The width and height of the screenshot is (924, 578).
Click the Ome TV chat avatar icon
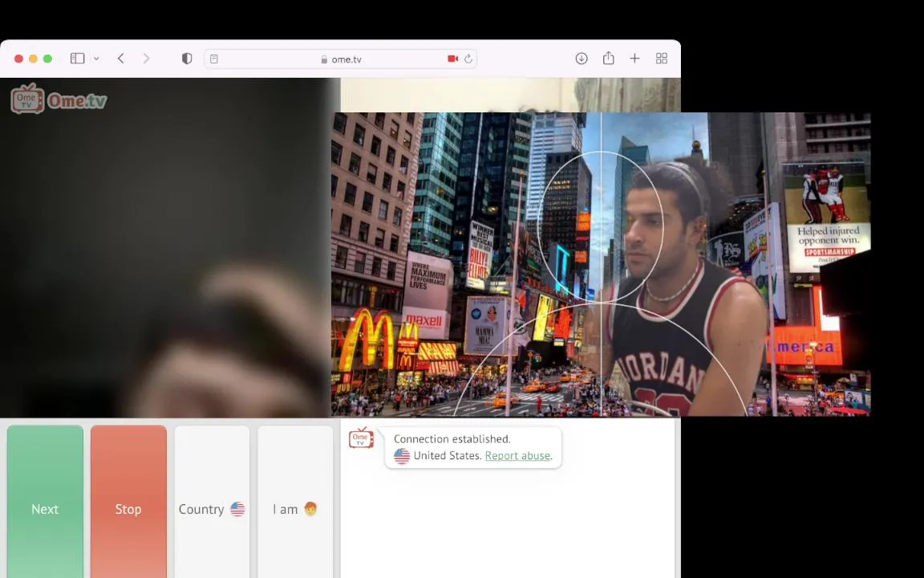click(x=361, y=438)
